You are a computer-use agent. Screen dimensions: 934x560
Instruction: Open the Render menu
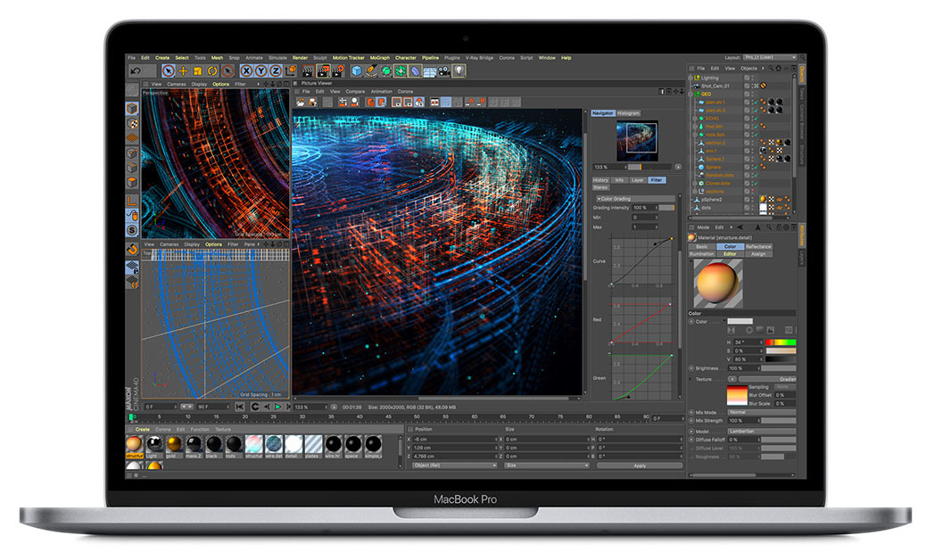pyautogui.click(x=300, y=58)
